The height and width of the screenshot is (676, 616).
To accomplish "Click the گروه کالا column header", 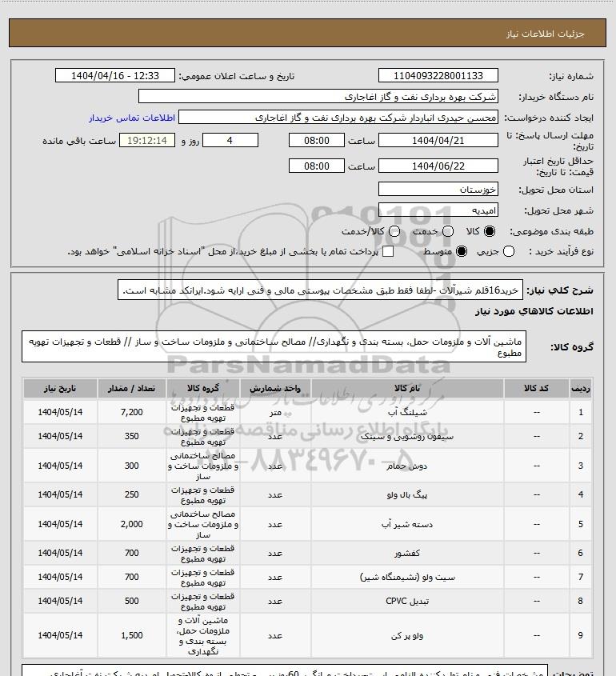I will click(x=203, y=389).
